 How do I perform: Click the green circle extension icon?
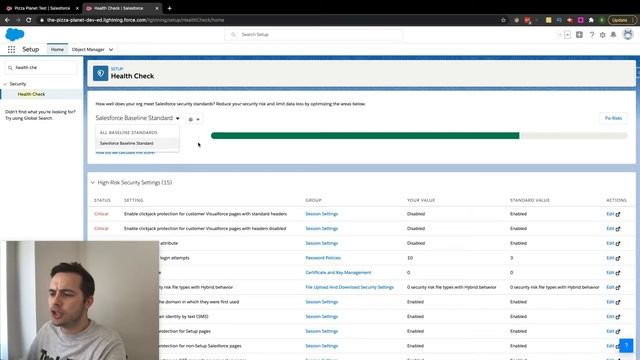tap(601, 20)
